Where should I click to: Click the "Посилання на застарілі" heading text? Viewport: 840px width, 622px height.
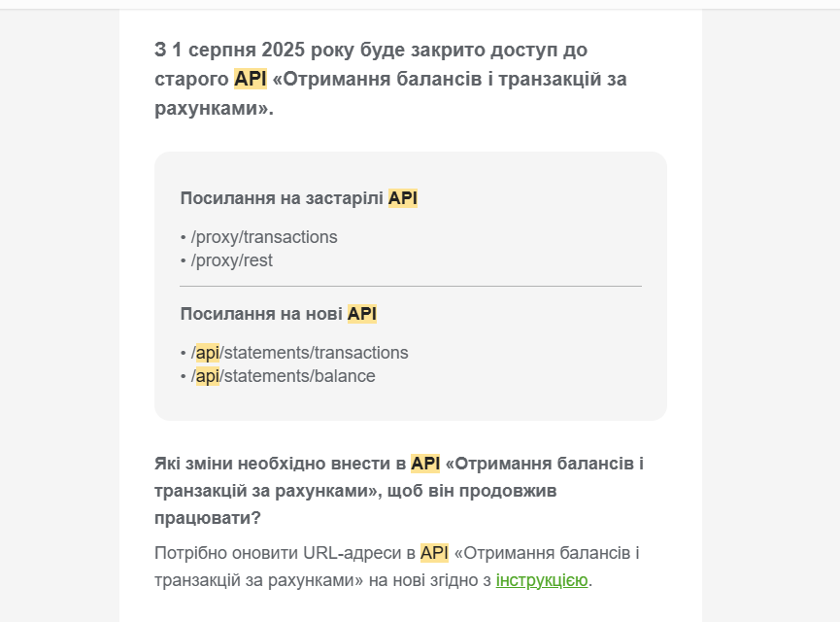coord(282,198)
